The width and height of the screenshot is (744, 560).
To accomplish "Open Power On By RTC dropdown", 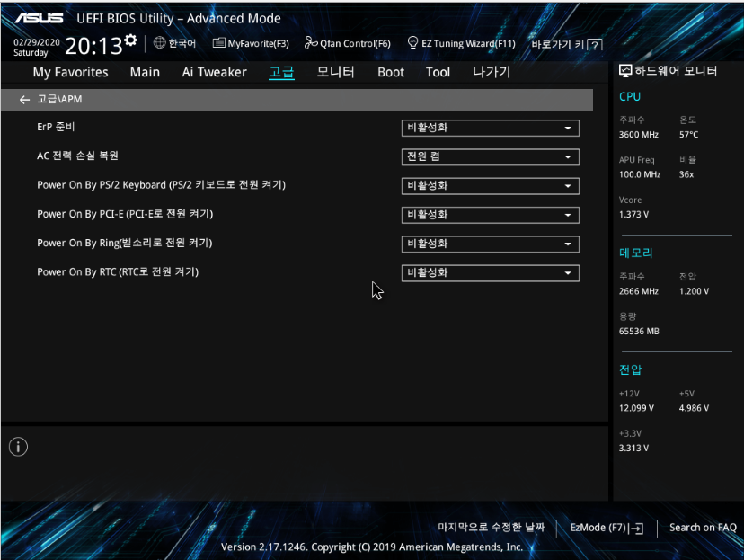I will tap(490, 273).
